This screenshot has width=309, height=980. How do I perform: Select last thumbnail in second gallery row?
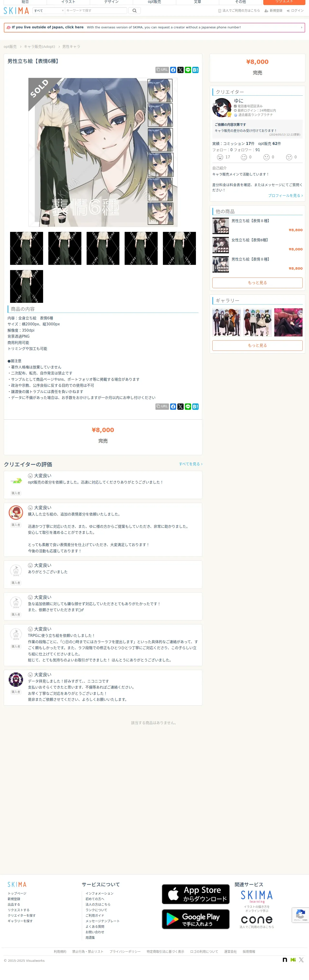pyautogui.click(x=27, y=286)
